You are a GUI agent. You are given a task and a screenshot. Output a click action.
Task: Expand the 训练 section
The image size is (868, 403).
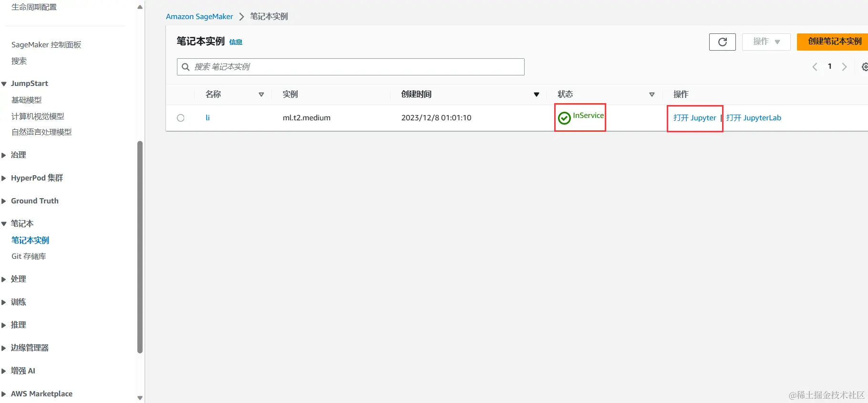click(x=4, y=302)
